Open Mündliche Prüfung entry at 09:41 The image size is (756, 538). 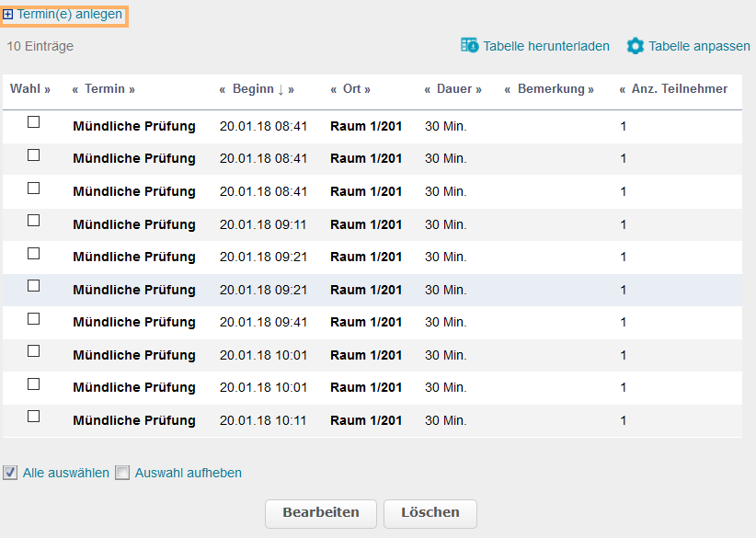point(134,323)
